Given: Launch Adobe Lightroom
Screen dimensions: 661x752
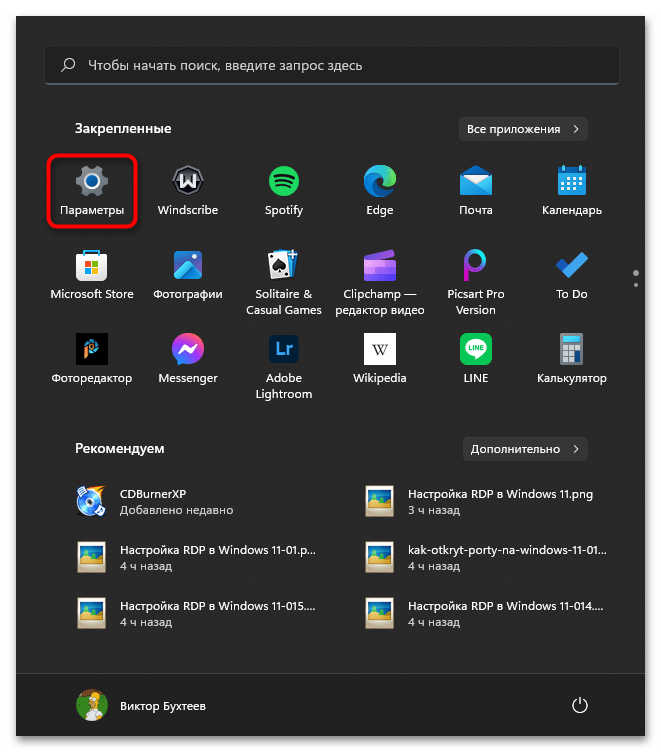Looking at the screenshot, I should [x=283, y=366].
